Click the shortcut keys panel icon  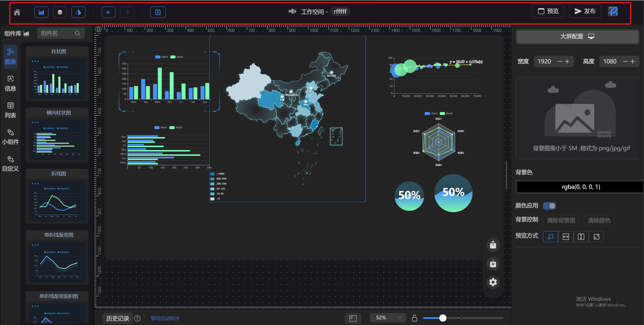point(353,318)
